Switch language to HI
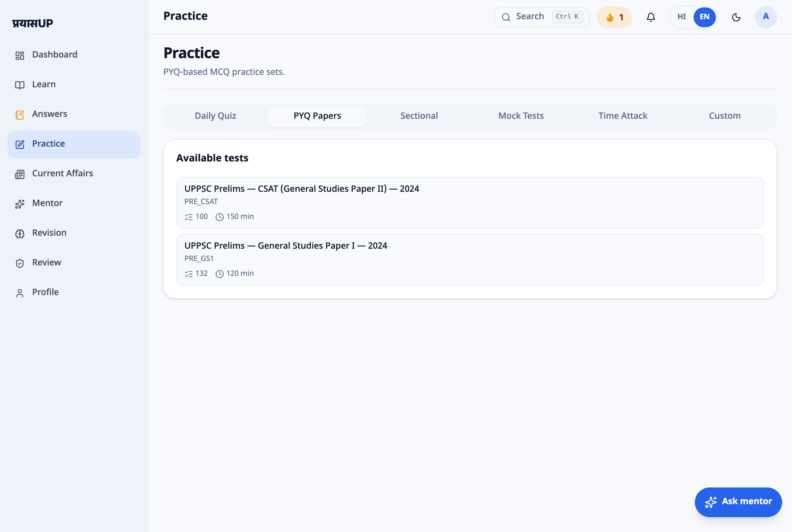Viewport: 792px width, 532px height. (x=681, y=17)
